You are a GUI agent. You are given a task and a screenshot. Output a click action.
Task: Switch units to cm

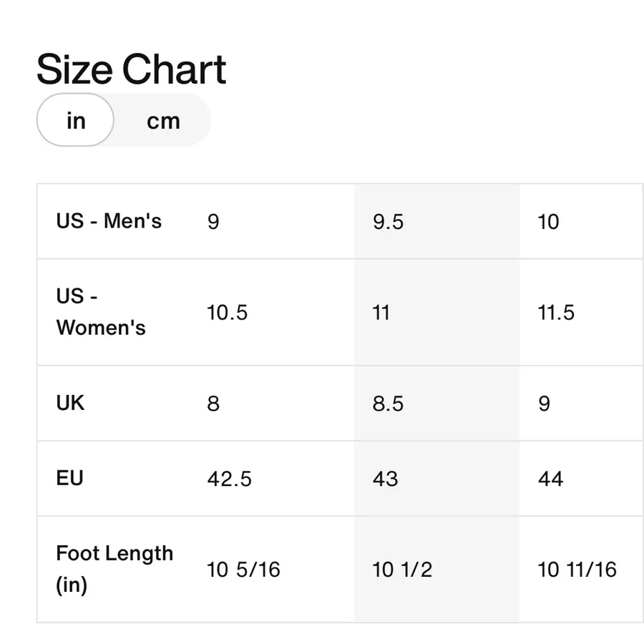(x=163, y=121)
